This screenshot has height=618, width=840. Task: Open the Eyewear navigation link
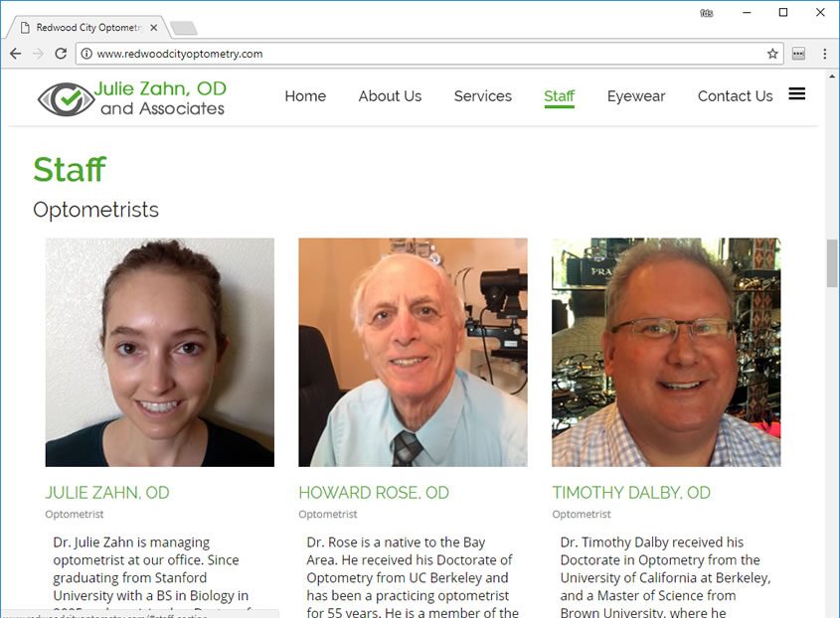[636, 96]
